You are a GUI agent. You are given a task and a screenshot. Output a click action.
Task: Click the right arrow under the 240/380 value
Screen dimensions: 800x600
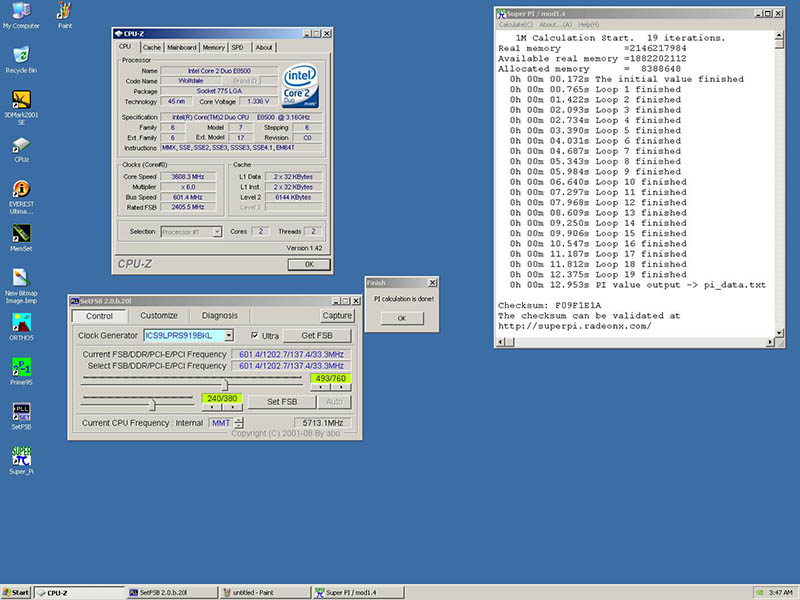click(232, 407)
